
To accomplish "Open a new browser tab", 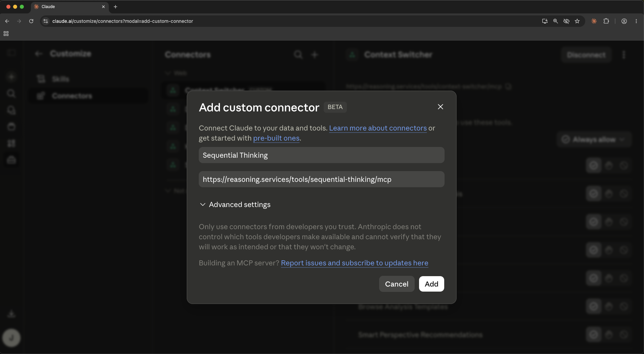I will [115, 7].
